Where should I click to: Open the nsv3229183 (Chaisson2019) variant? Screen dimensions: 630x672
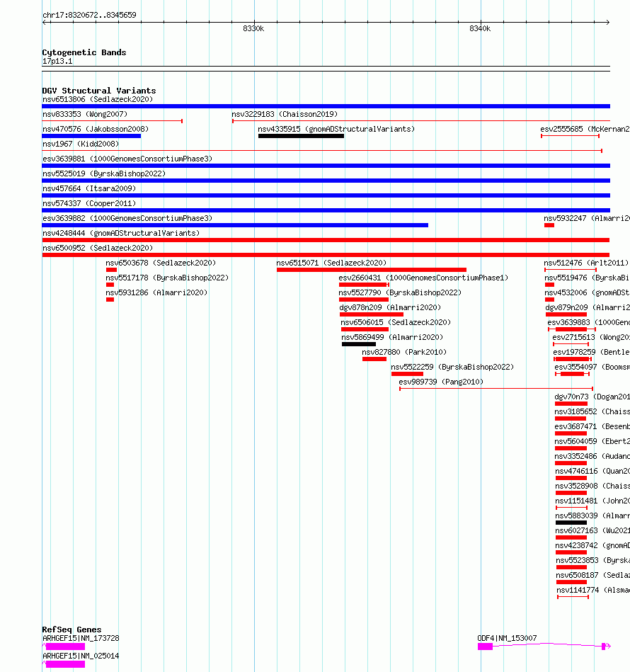tap(285, 115)
